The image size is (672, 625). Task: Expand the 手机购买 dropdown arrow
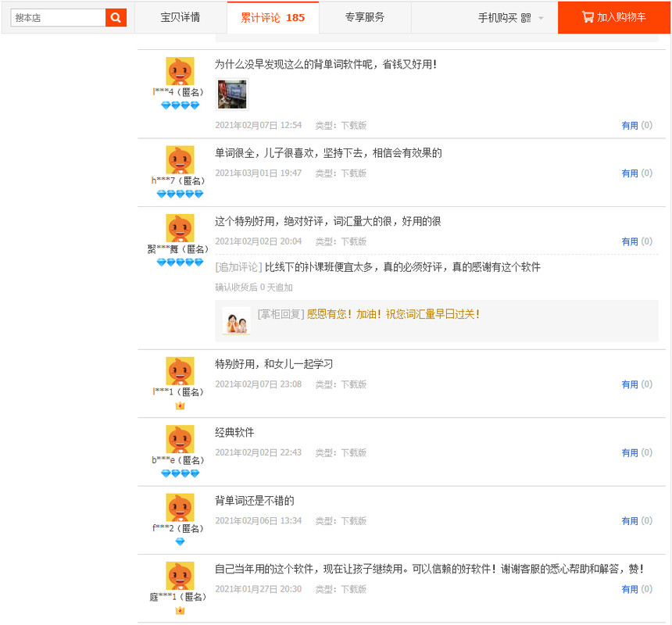click(x=541, y=18)
